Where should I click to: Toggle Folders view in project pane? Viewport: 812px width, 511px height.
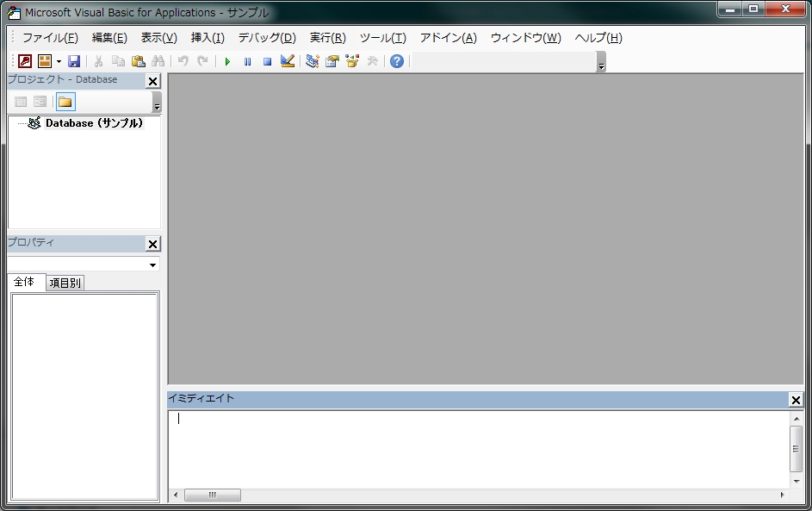[x=65, y=102]
